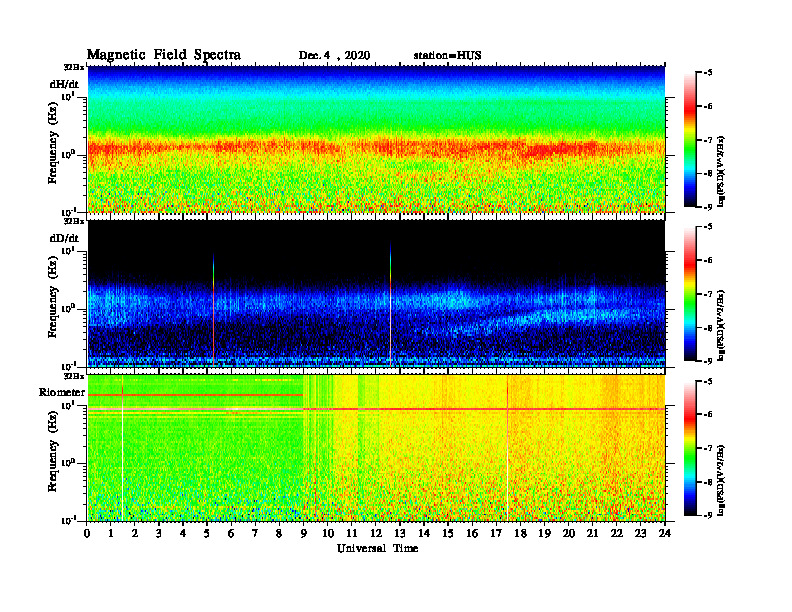
Task: Select the "dH/dt" panel label
Action: (x=64, y=84)
